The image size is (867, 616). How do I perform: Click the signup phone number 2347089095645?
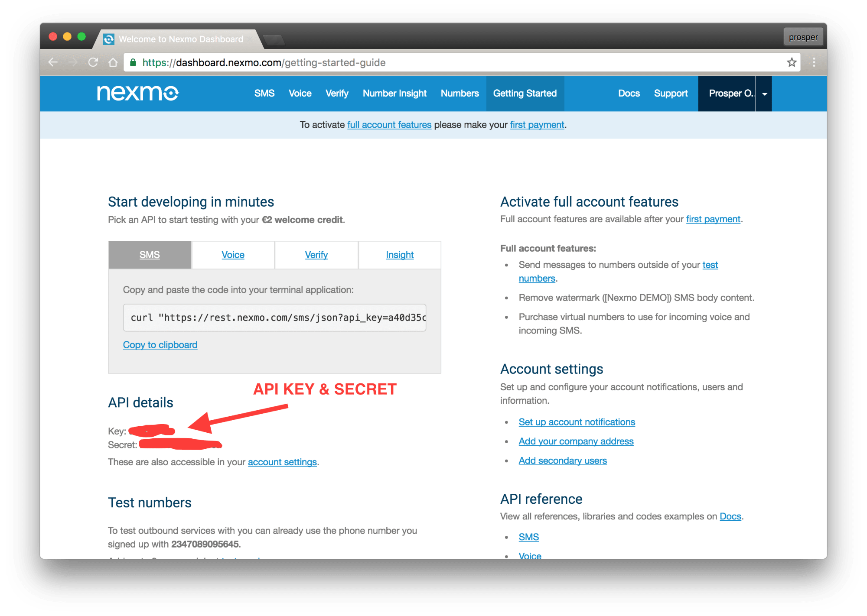point(205,544)
